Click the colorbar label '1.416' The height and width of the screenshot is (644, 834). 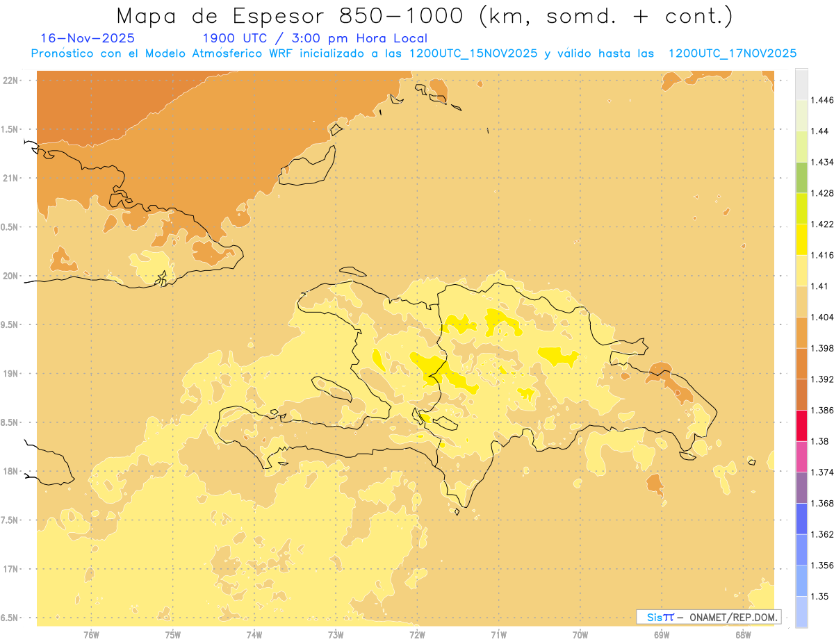(x=824, y=255)
